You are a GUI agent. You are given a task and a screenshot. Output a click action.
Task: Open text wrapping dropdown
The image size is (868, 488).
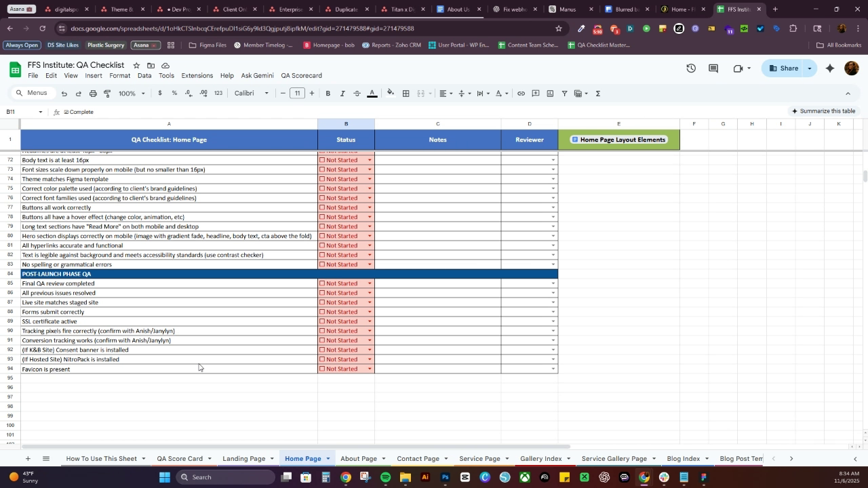coord(484,94)
